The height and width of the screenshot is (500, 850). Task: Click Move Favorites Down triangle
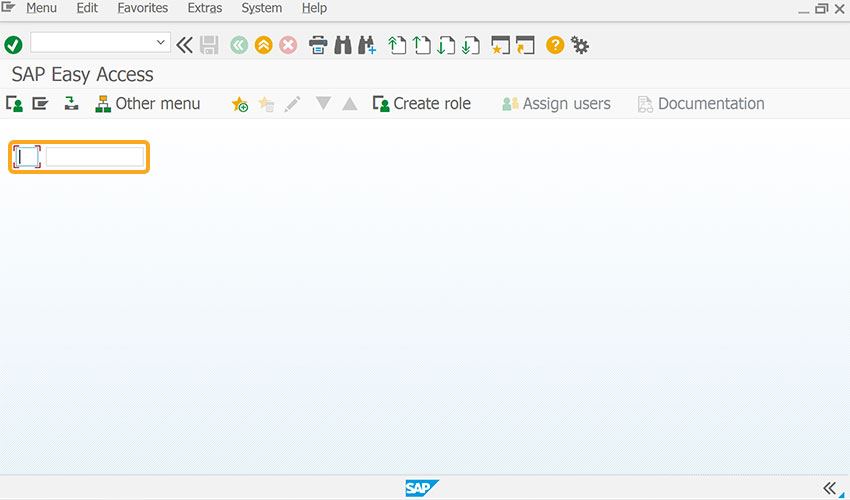pos(323,103)
